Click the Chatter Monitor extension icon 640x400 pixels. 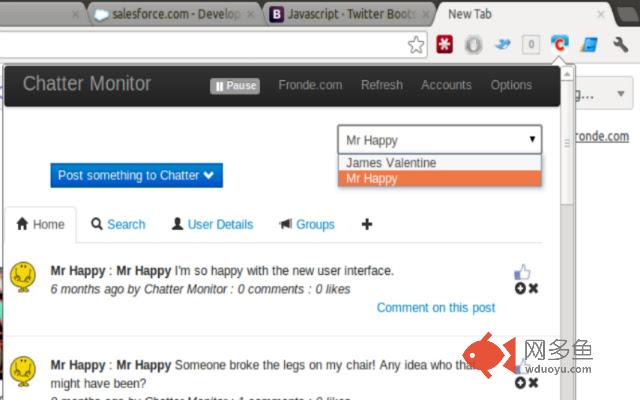tap(559, 44)
